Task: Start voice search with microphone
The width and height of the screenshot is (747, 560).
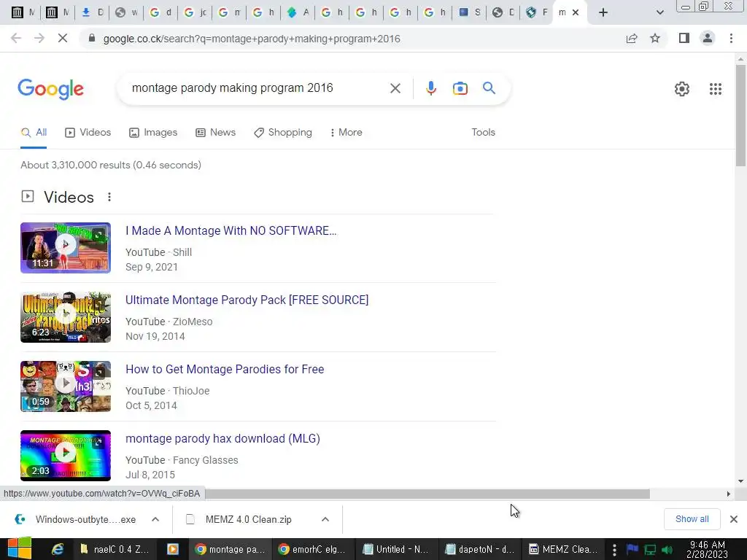Action: (430, 88)
